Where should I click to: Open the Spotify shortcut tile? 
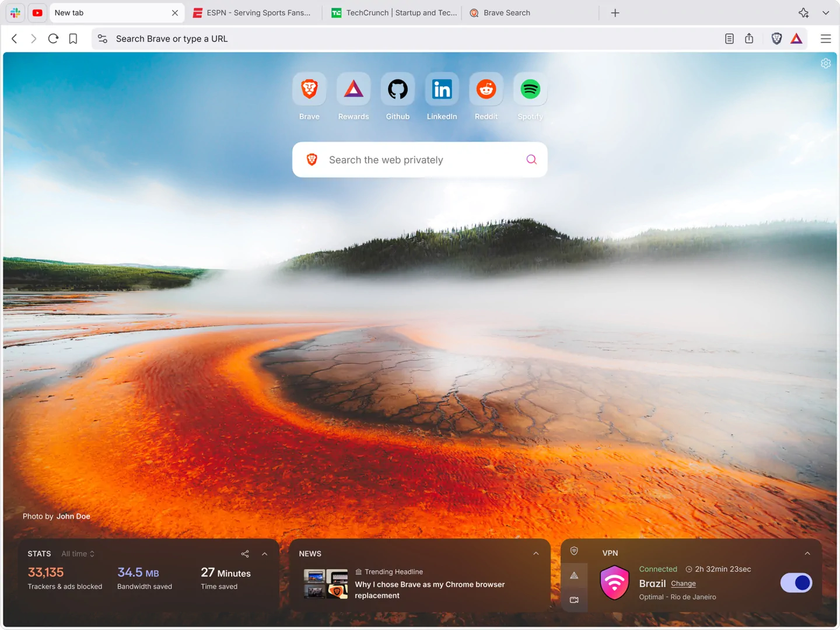(x=530, y=89)
